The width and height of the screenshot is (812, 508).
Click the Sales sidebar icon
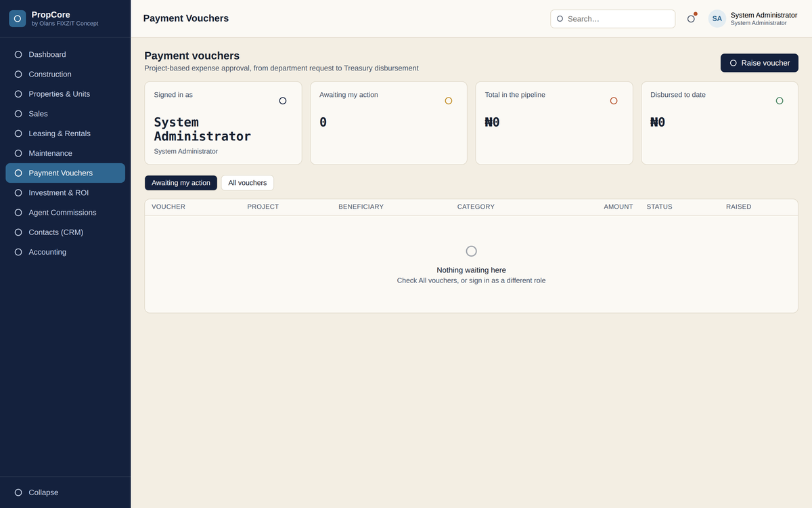pos(18,114)
